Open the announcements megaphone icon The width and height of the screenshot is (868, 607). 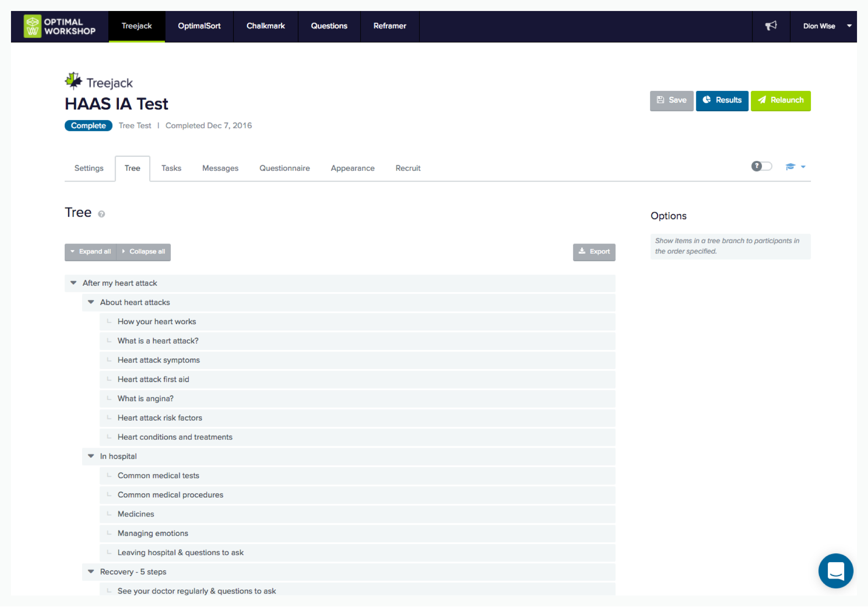tap(771, 26)
